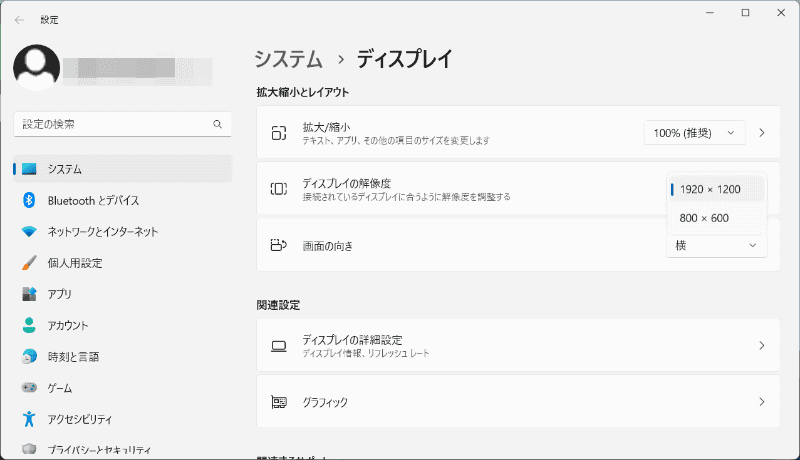This screenshot has height=460, width=800.
Task: Click the システム monitor icon in sidebar
Action: [x=29, y=169]
